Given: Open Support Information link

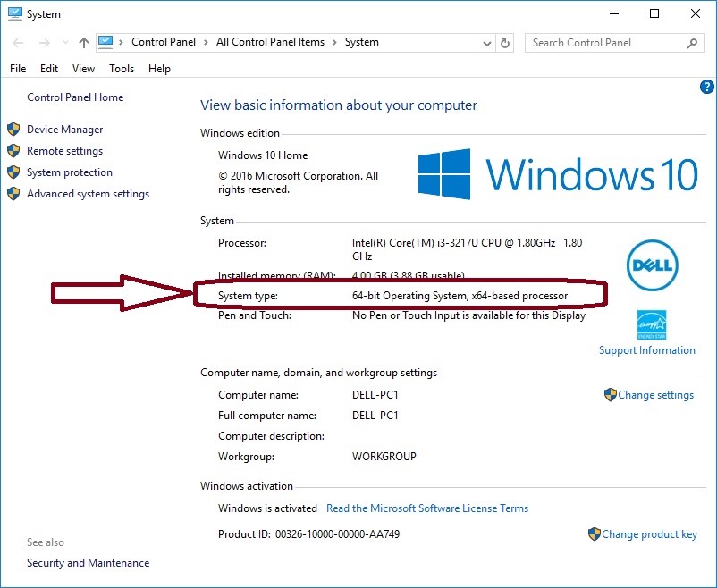Looking at the screenshot, I should click(x=647, y=350).
